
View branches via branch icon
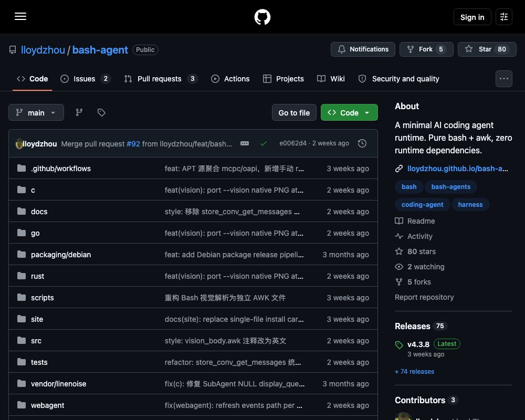[x=79, y=112]
